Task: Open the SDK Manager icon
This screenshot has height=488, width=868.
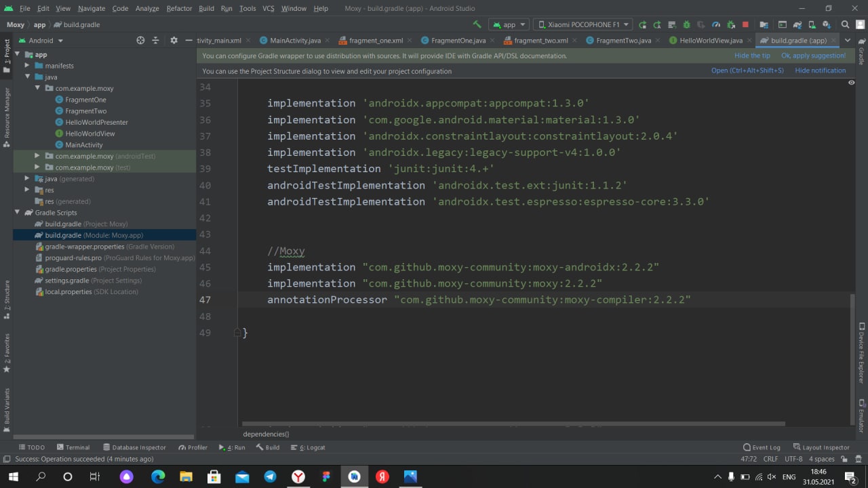Action: pos(826,24)
